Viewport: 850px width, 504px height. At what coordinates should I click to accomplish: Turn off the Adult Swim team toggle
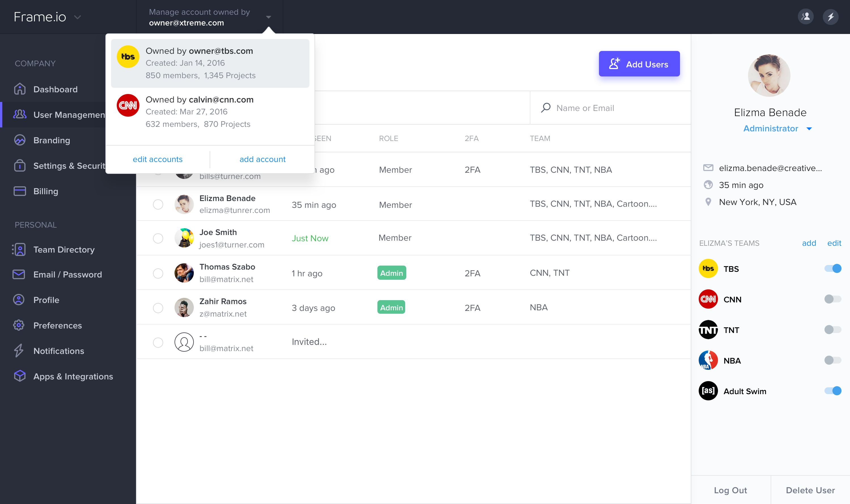(832, 391)
